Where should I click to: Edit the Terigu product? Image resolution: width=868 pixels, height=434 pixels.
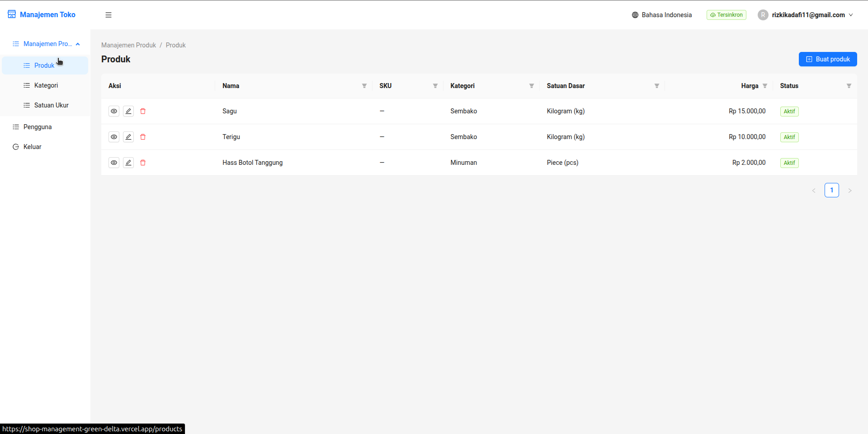pos(128,137)
